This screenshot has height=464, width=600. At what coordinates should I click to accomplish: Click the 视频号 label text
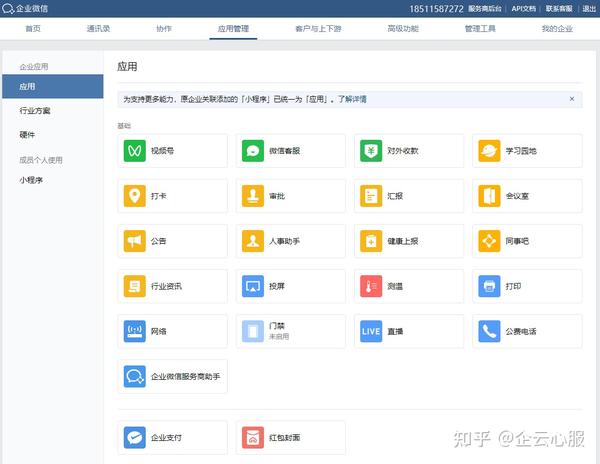[x=162, y=151]
